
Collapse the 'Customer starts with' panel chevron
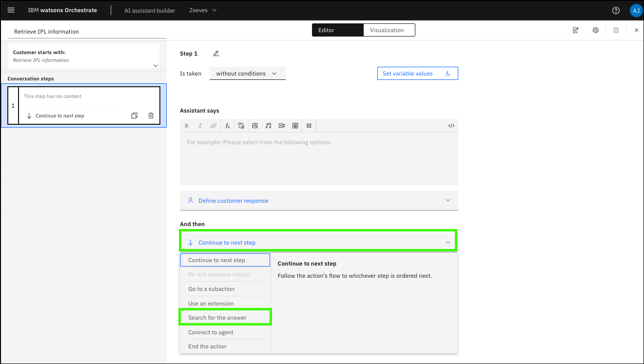pyautogui.click(x=156, y=65)
